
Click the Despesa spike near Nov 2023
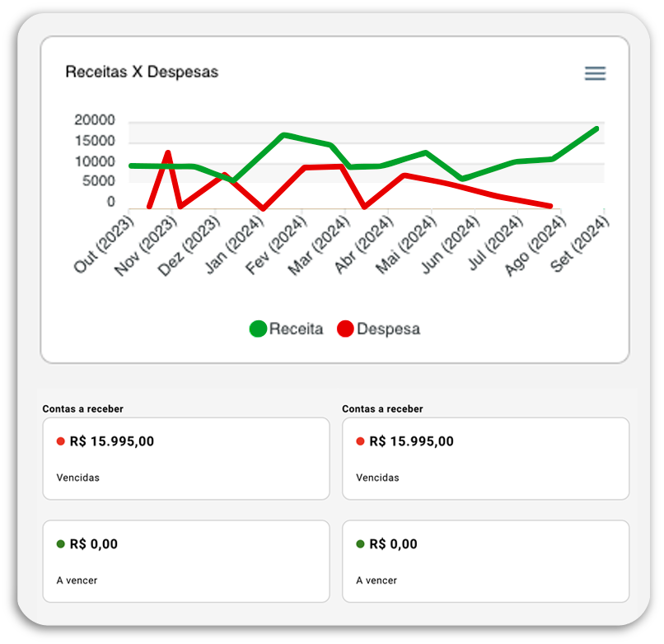pos(168,152)
